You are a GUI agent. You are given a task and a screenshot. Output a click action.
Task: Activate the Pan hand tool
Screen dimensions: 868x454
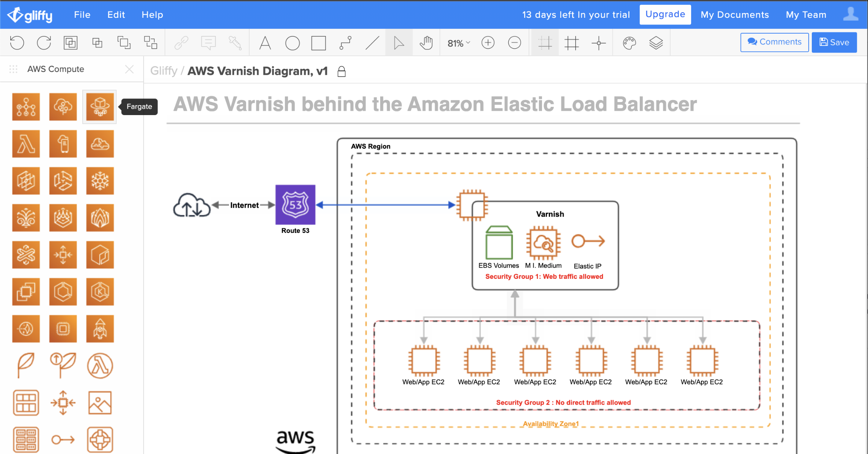point(426,43)
